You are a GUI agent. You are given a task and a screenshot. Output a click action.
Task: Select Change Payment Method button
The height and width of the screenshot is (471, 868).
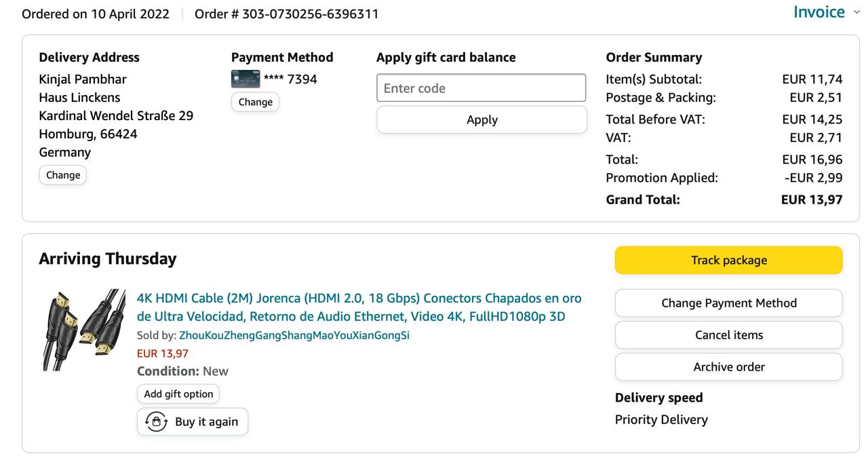[728, 303]
